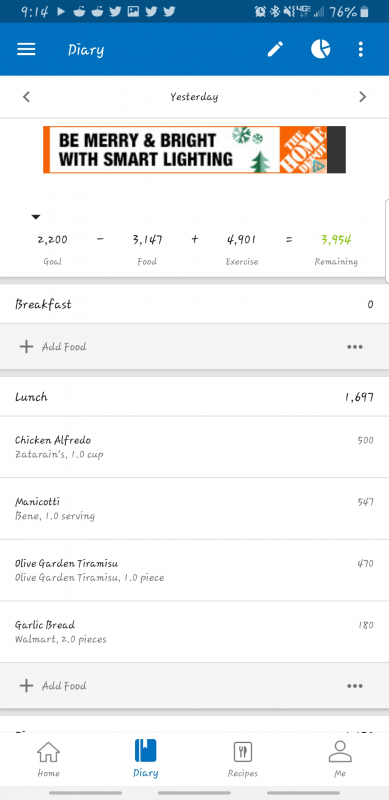Open the Garlic Bread entry
This screenshot has height=800, width=389.
click(194, 632)
